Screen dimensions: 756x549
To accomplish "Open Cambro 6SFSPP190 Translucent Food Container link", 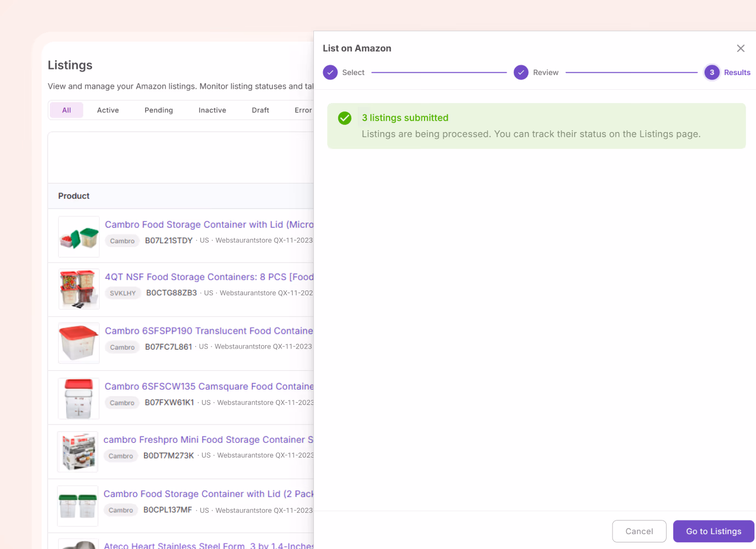I will 209,331.
